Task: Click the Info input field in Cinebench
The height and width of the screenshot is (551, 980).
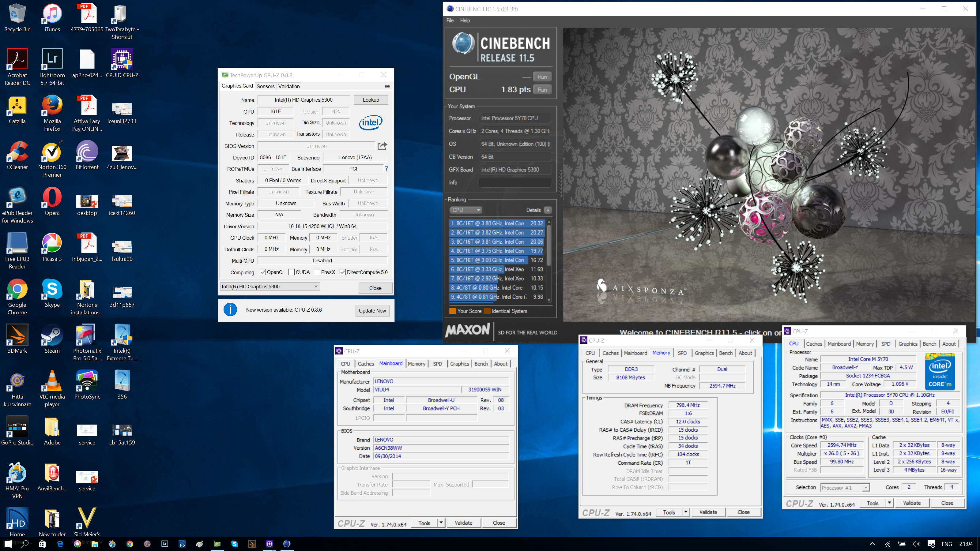Action: pyautogui.click(x=515, y=182)
